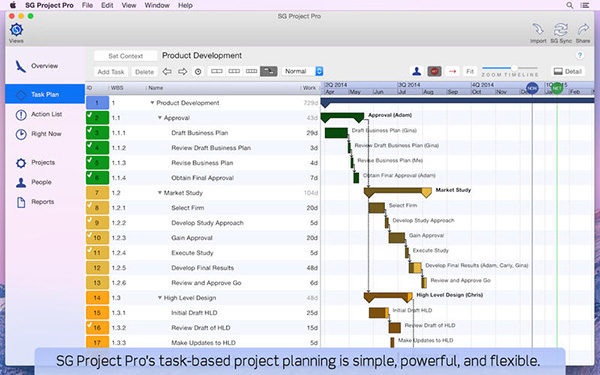Viewport: 600px width, 375px height.
Task: Outdent task with left arrow icon
Action: 166,71
